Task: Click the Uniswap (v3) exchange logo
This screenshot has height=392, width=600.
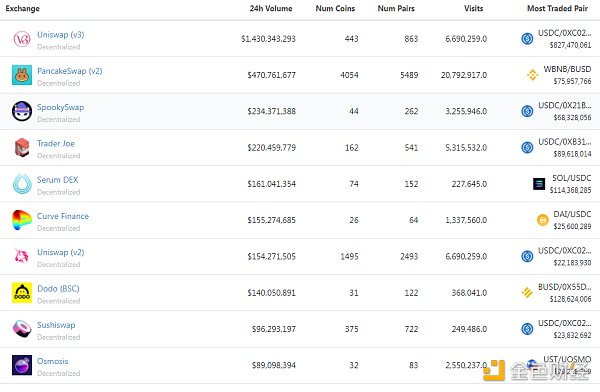Action: click(x=22, y=39)
